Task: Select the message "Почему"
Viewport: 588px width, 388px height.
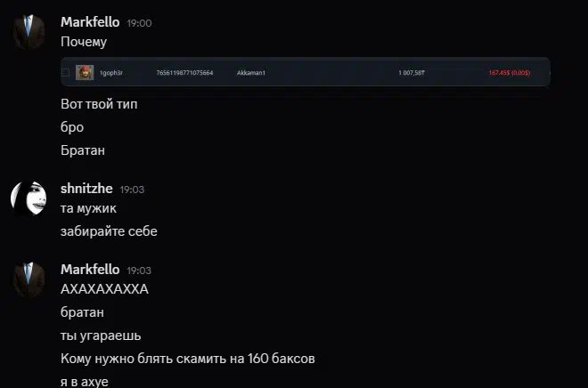Action: 84,42
